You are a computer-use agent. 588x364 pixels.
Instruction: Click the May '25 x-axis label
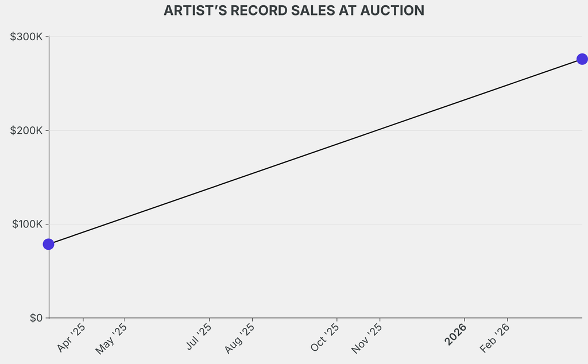(x=111, y=339)
